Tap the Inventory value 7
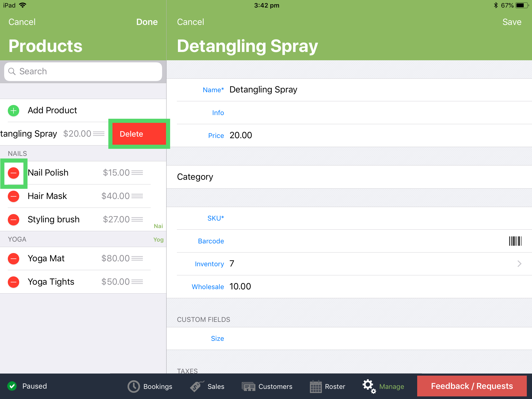This screenshot has height=399, width=532. [x=232, y=264]
